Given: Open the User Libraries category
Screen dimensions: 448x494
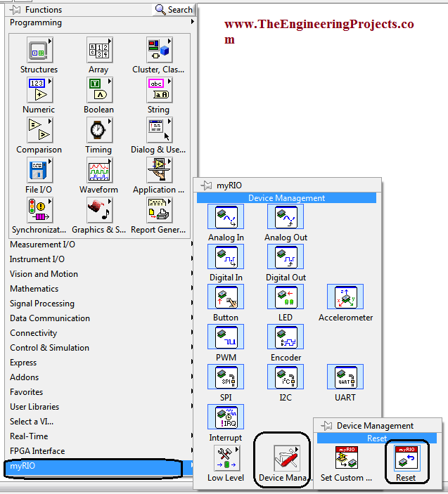Looking at the screenshot, I should pos(101,407).
